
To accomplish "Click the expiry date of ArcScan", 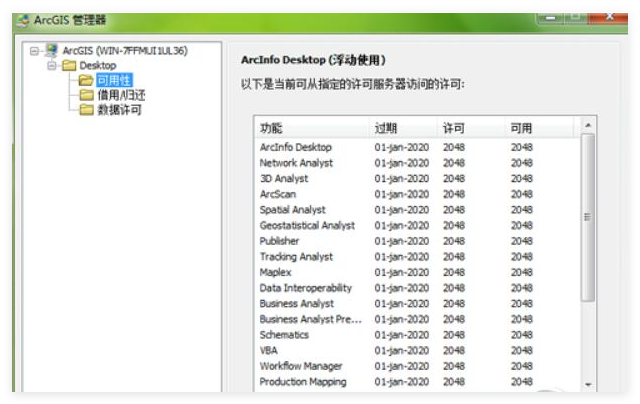I will pyautogui.click(x=402, y=194).
